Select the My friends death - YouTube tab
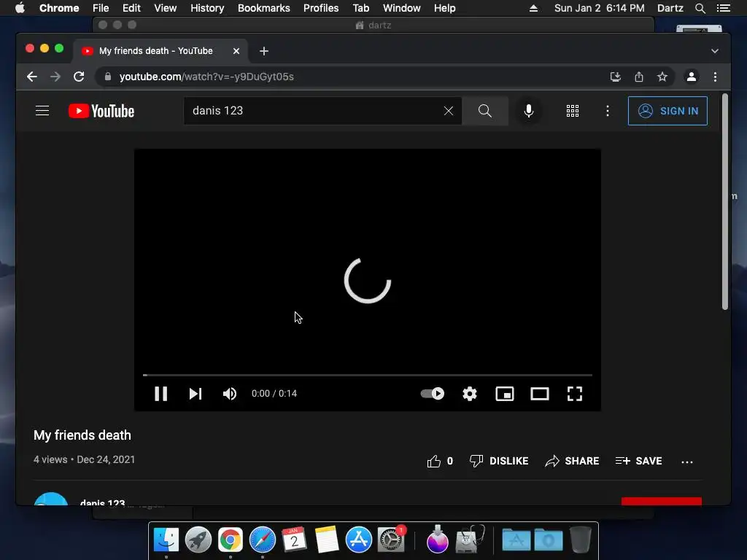The width and height of the screenshot is (747, 560). (160, 51)
